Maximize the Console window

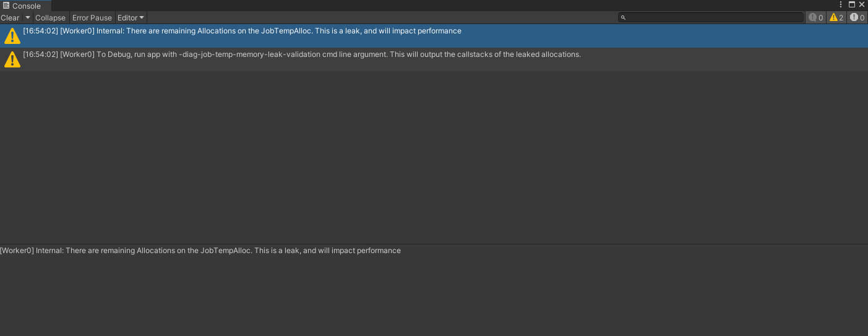point(851,4)
